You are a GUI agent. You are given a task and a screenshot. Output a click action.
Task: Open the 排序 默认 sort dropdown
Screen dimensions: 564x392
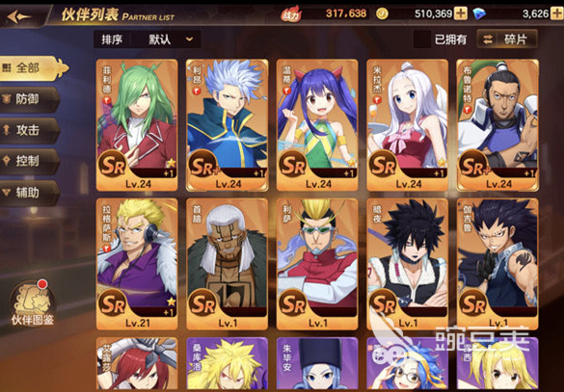click(x=148, y=39)
